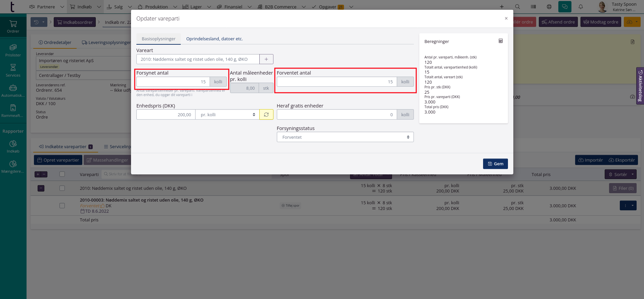The width and height of the screenshot is (644, 299).
Task: Click the yellow refresh price icon
Action: (x=266, y=115)
